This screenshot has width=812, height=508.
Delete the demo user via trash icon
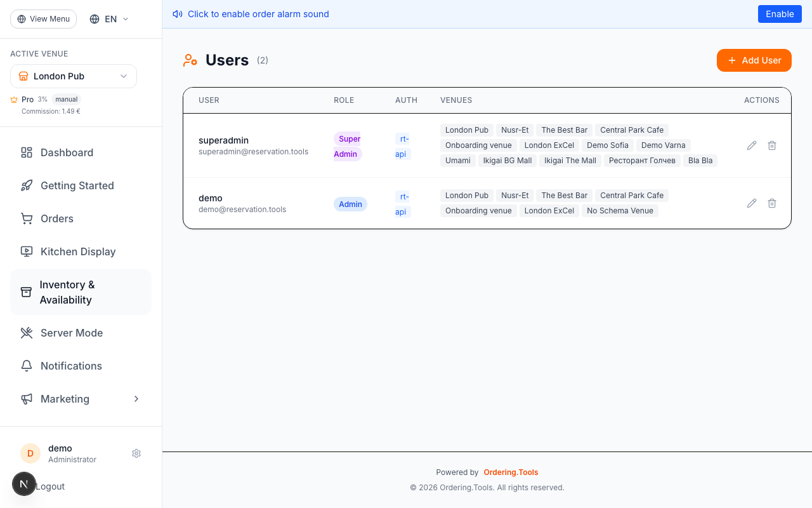pos(772,203)
